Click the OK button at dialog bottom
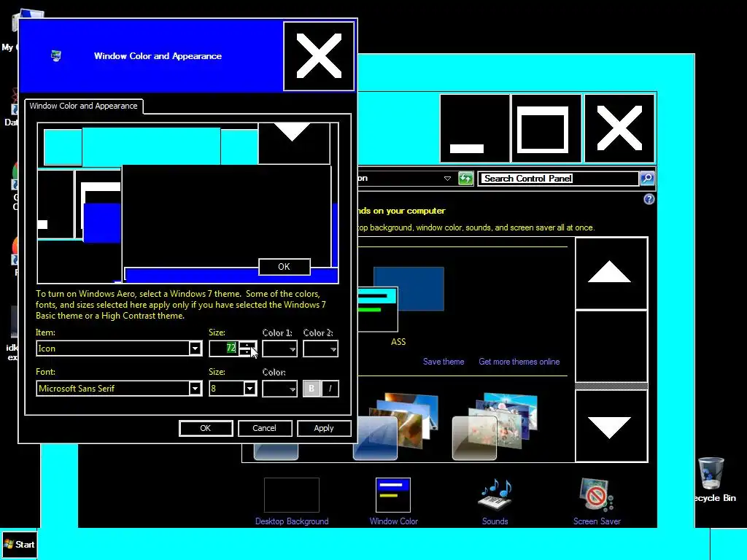The image size is (747, 560). (206, 428)
